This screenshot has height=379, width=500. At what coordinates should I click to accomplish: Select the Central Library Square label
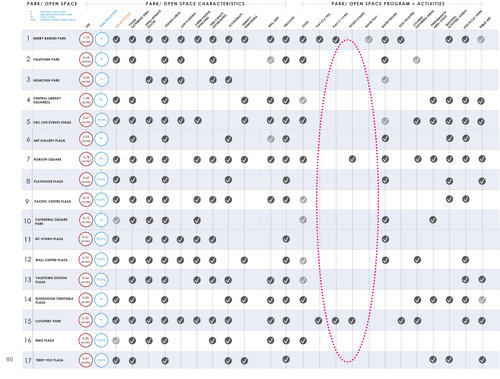point(47,100)
